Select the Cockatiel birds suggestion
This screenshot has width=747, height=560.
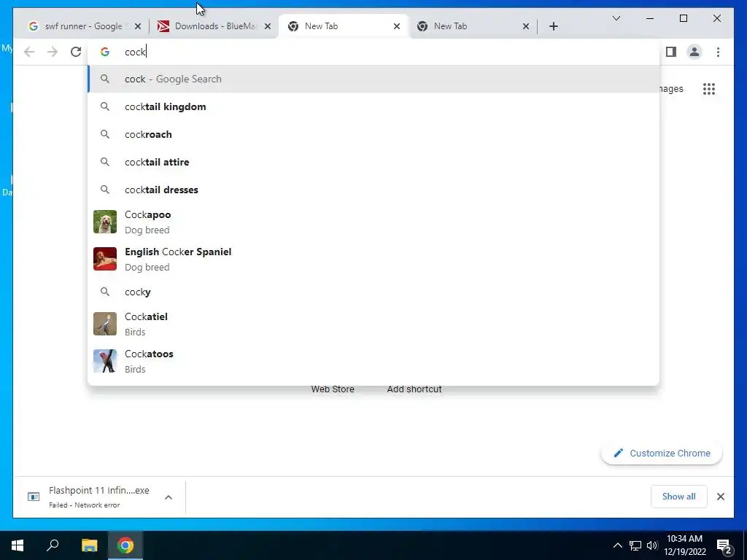point(373,324)
